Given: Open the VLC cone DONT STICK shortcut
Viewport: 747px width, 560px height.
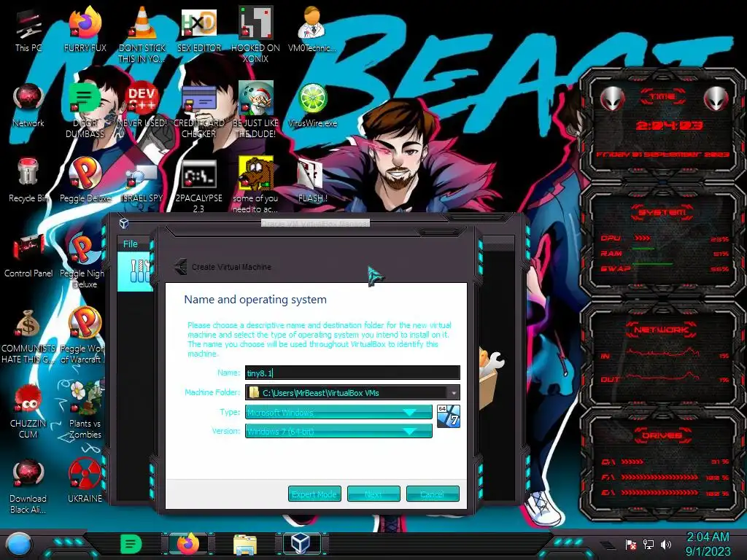Looking at the screenshot, I should click(142, 34).
